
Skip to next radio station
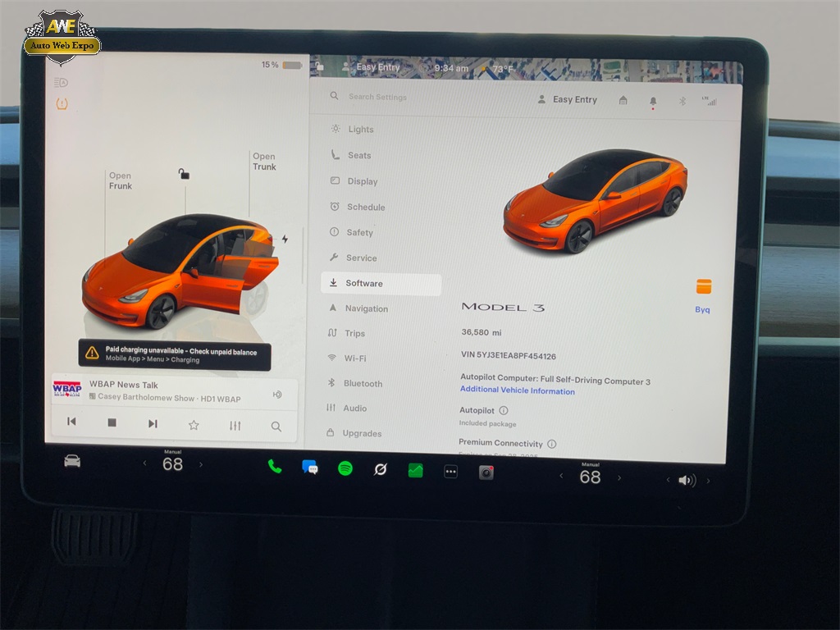[x=153, y=424]
